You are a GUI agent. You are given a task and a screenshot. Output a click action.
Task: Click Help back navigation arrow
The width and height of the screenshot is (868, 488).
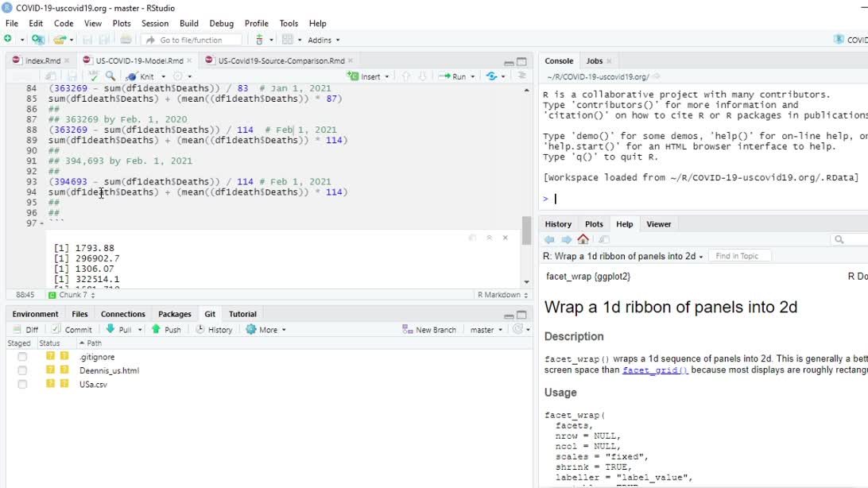[x=549, y=239]
